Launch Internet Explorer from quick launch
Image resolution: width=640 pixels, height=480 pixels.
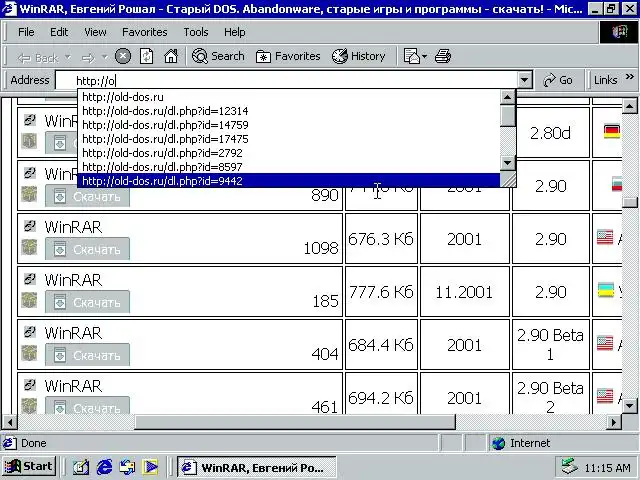[x=104, y=467]
